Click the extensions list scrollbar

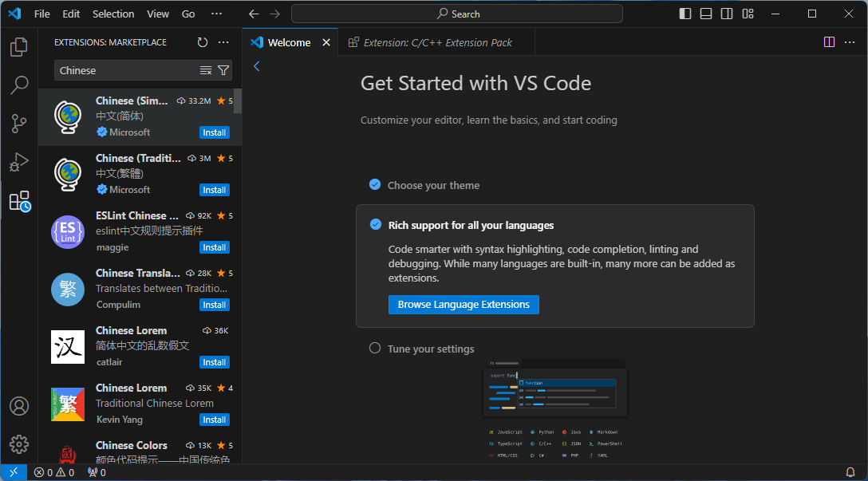pyautogui.click(x=239, y=101)
